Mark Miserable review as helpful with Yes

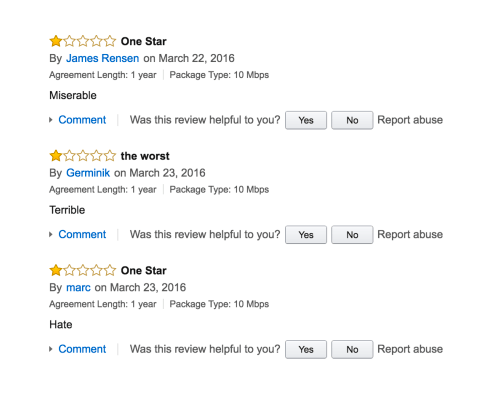tap(306, 120)
